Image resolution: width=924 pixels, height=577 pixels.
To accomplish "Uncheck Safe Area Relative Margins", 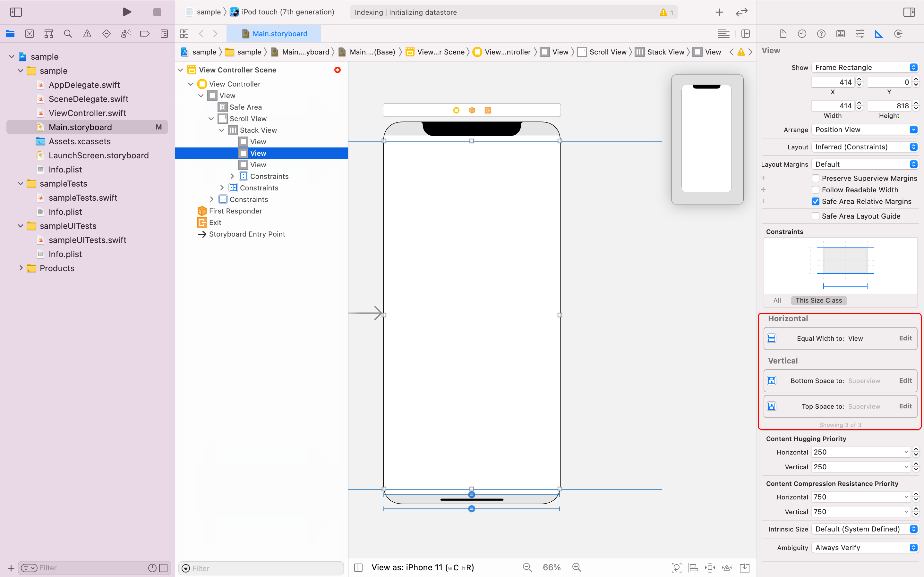I will pyautogui.click(x=815, y=202).
